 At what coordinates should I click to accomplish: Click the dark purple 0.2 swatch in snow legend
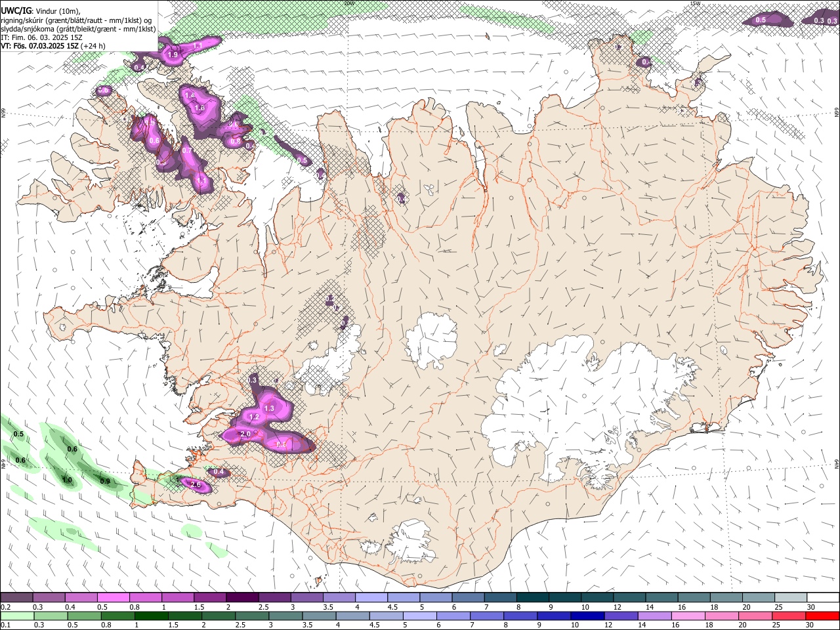coord(16,598)
